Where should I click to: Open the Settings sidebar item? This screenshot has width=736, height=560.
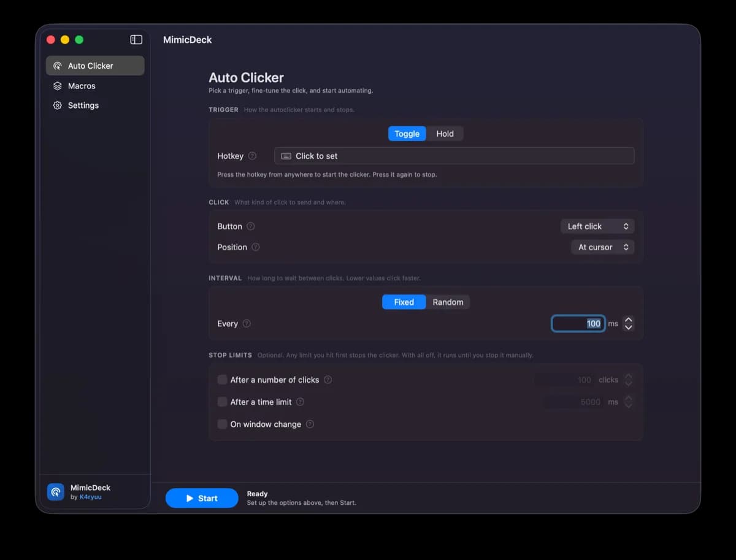coord(95,105)
